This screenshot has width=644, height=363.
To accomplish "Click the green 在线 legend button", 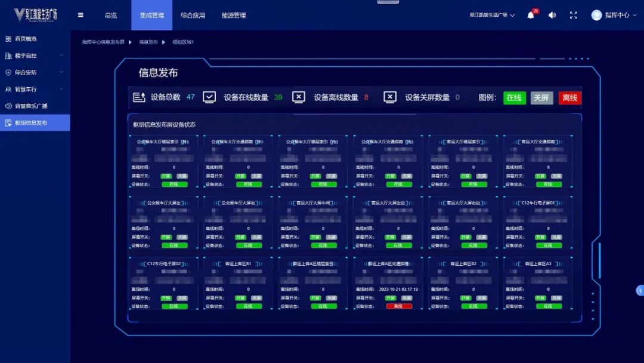I will coord(513,97).
